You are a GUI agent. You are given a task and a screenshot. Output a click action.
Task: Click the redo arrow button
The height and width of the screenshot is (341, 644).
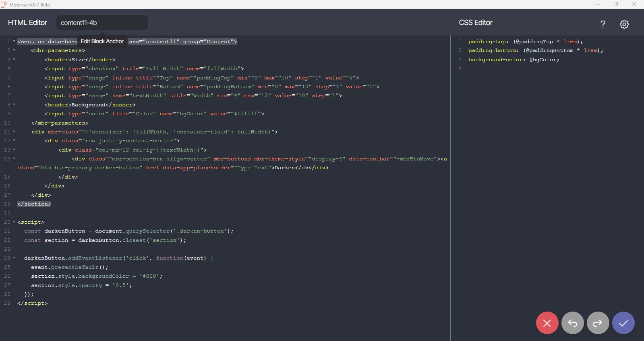coord(598,323)
